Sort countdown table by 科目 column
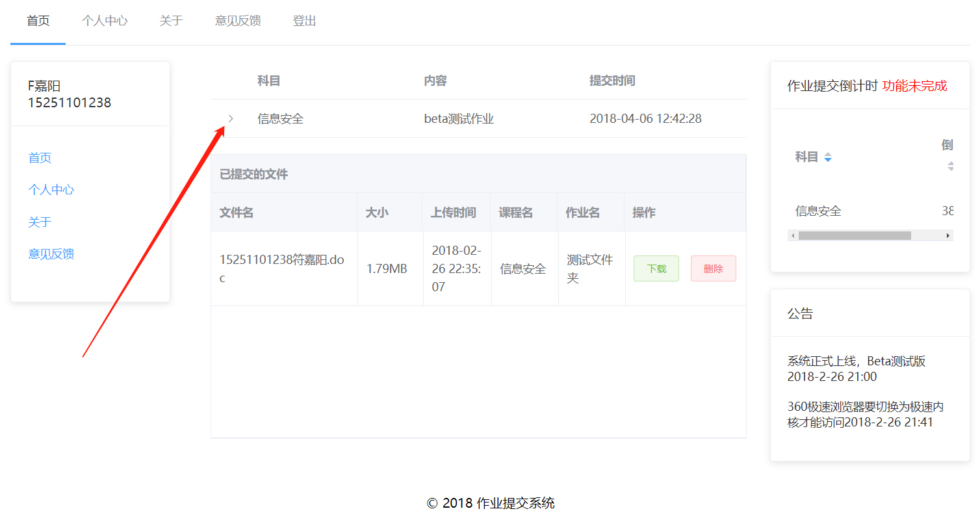Viewport: 980px width, 522px height. [x=827, y=157]
